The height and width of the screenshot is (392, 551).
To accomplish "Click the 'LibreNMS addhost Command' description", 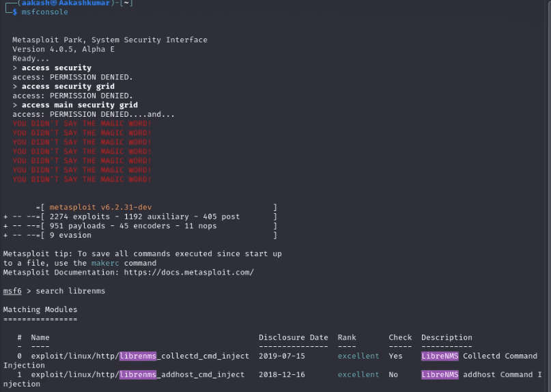I will click(x=477, y=375).
